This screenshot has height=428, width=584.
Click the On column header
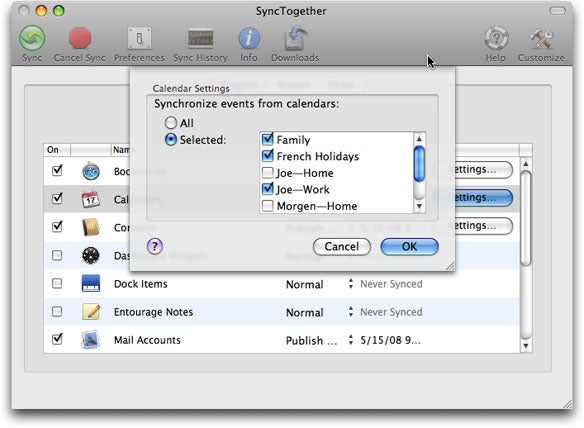57,150
